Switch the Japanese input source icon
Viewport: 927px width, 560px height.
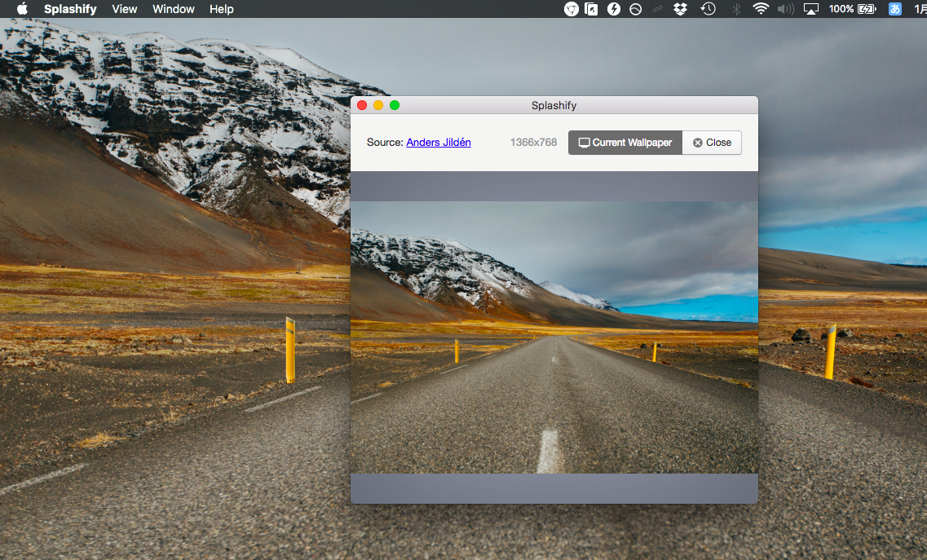[x=894, y=9]
